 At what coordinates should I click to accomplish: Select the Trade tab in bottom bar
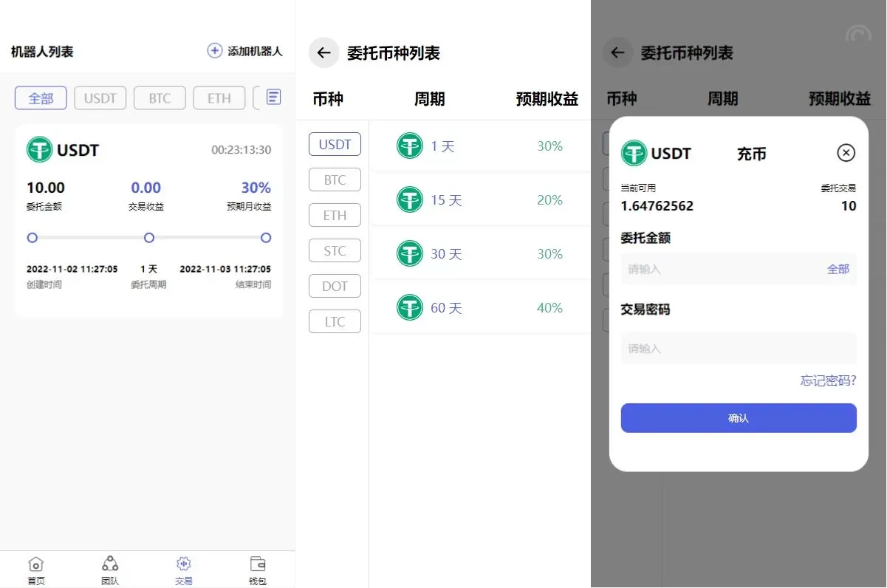184,570
